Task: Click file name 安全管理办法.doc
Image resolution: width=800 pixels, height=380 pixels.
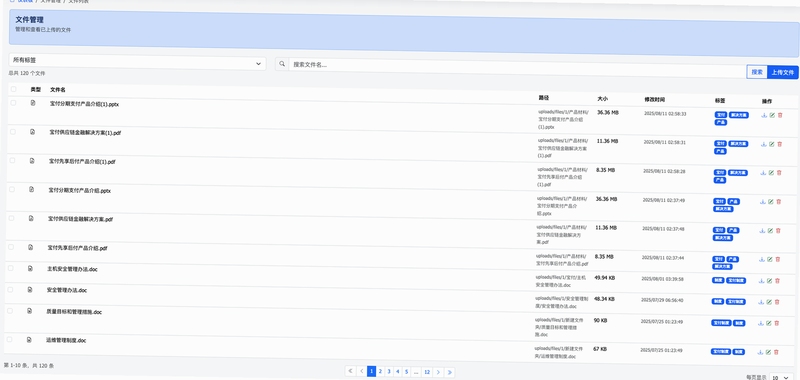Action: (67, 290)
